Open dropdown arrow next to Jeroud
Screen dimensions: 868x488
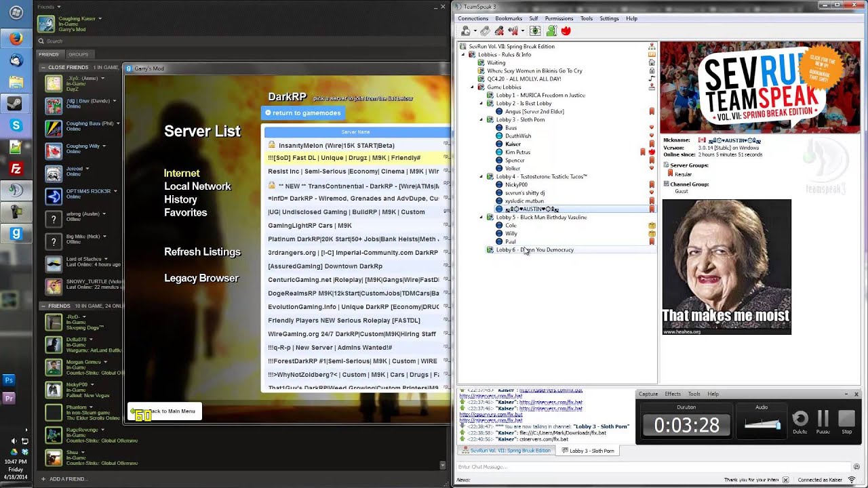87,168
